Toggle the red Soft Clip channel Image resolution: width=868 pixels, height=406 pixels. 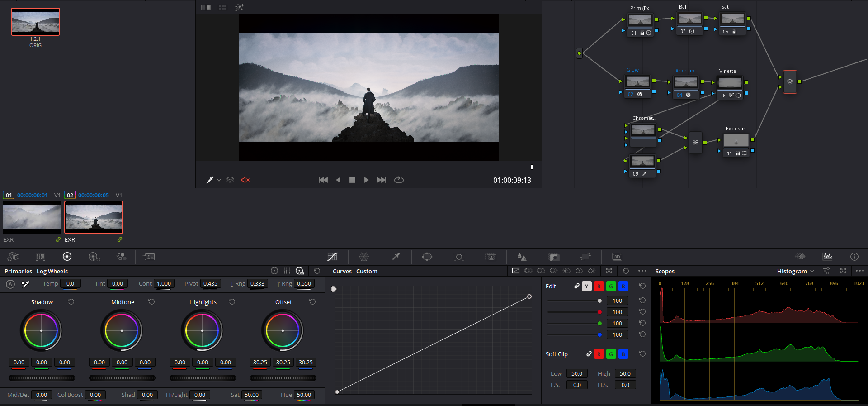tap(599, 354)
